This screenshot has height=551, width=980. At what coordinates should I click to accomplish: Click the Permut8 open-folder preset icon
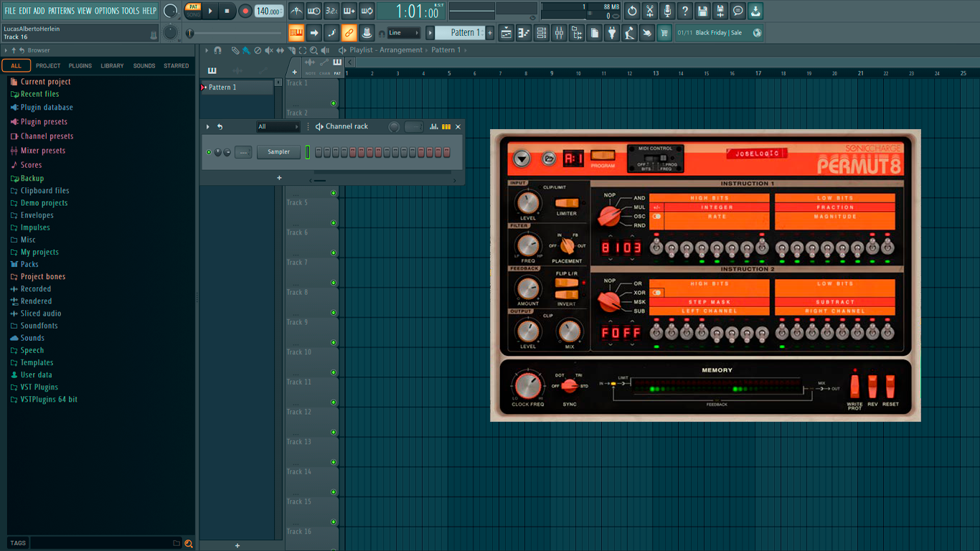click(549, 159)
